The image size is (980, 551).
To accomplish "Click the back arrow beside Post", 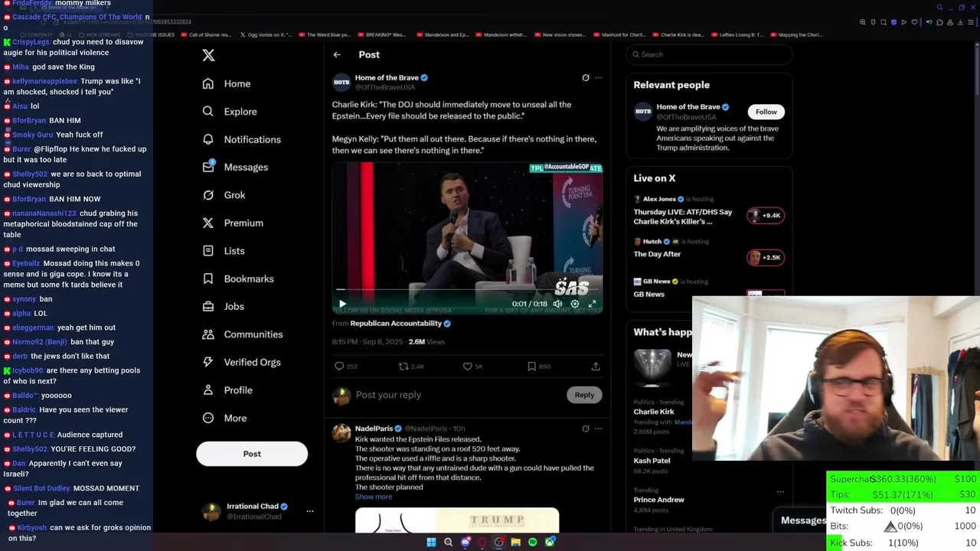I will click(x=337, y=54).
